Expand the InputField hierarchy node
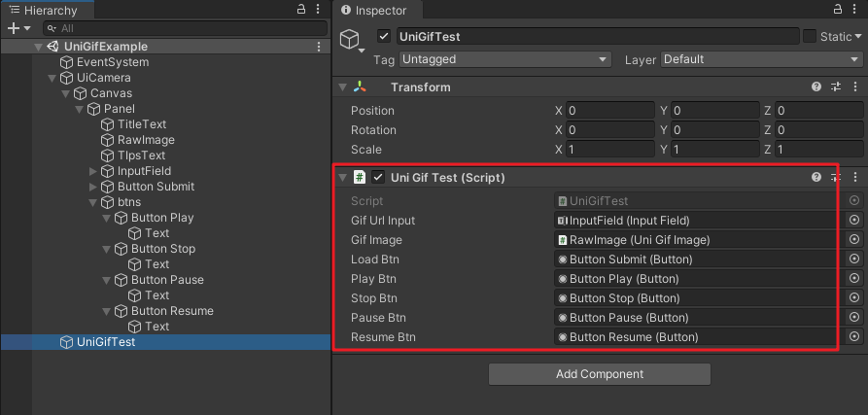The height and width of the screenshot is (415, 868). 93,171
